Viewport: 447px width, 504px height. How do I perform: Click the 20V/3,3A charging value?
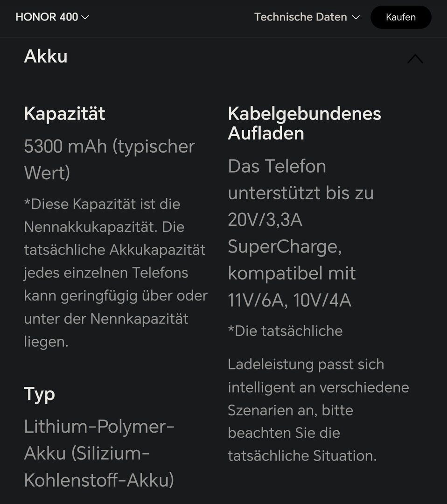(265, 219)
